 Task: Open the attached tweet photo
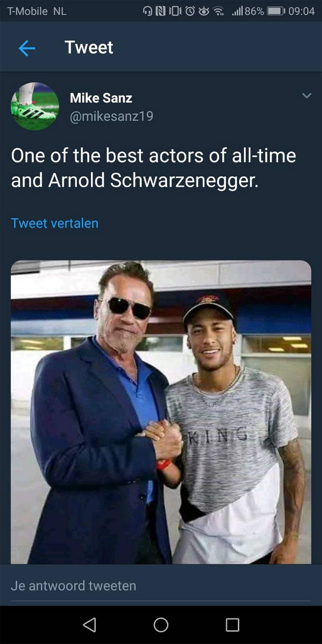pyautogui.click(x=161, y=412)
